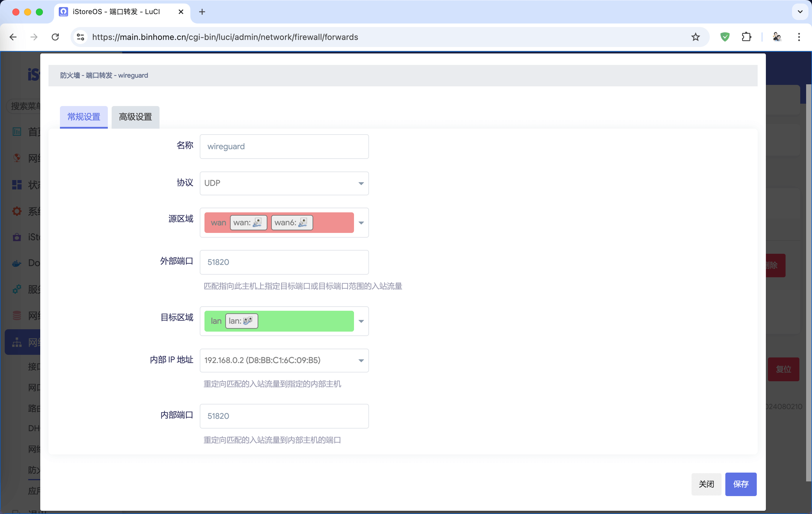Open the browser profile avatar

coord(777,37)
